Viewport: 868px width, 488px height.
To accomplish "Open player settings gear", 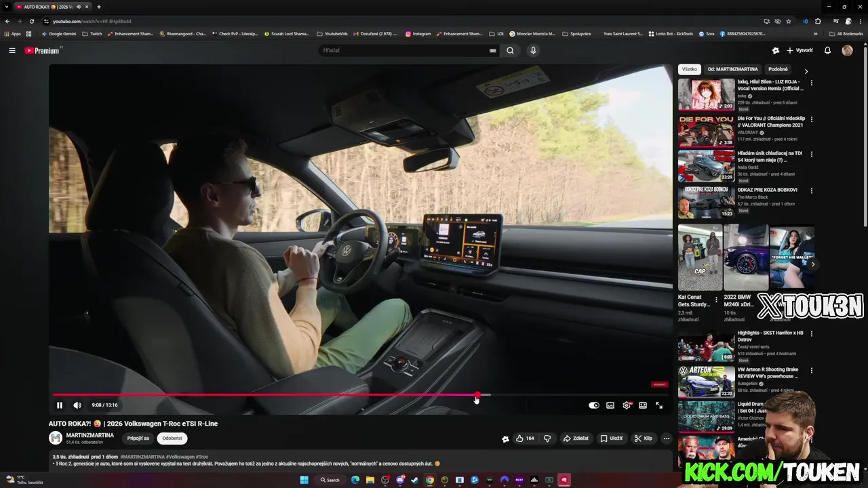I will (627, 405).
